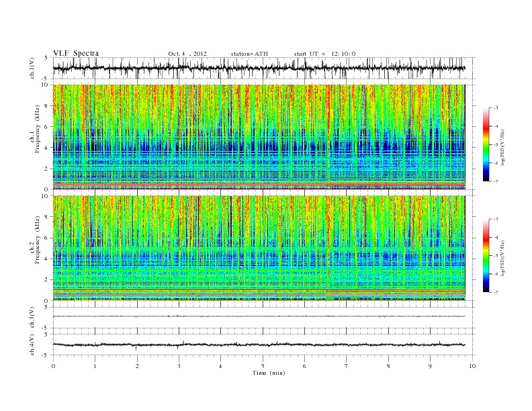
Task: Click tick label "1" on the Time axis
Action: [x=95, y=366]
